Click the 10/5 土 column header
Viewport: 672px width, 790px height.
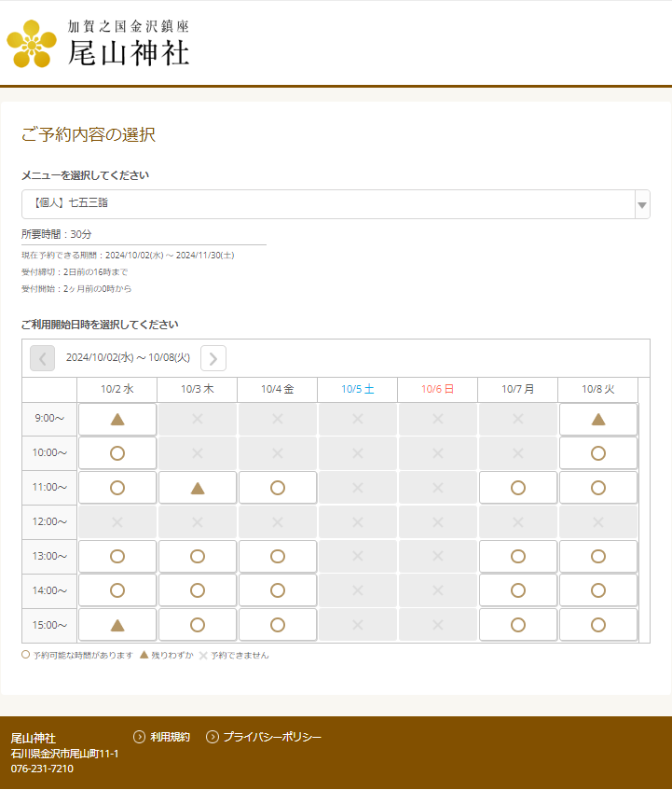358,390
